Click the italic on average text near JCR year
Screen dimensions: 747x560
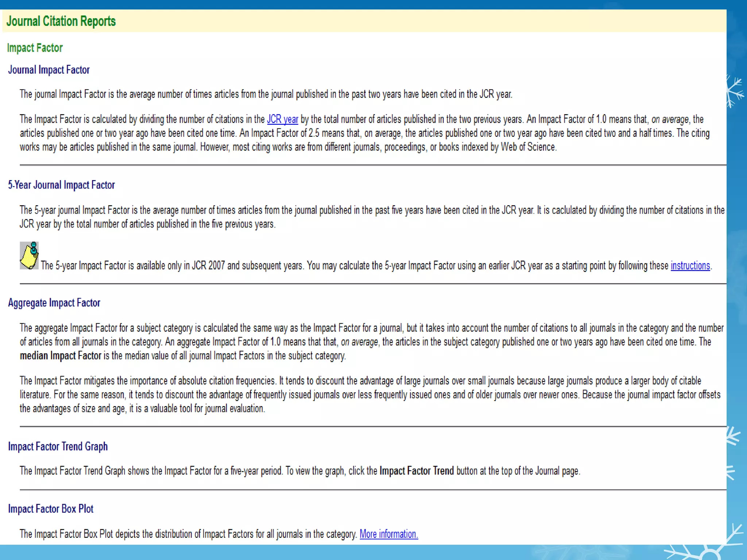click(670, 119)
